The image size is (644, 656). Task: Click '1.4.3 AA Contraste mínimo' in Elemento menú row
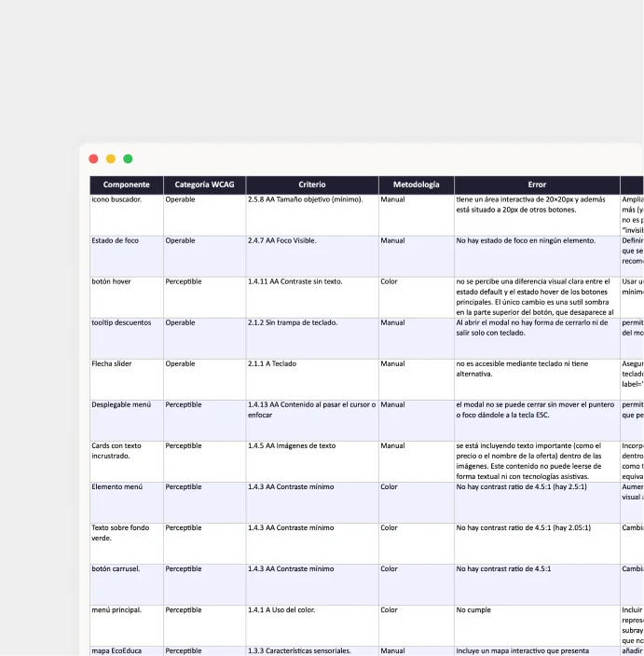[x=312, y=502]
